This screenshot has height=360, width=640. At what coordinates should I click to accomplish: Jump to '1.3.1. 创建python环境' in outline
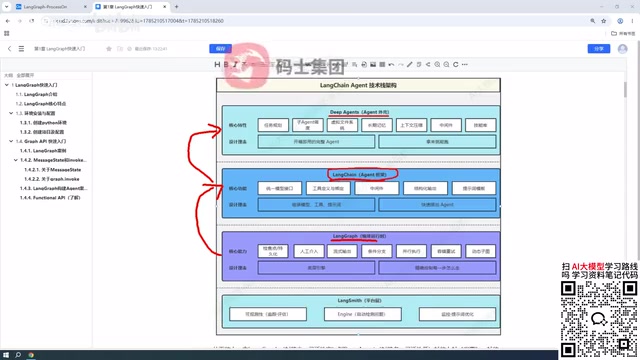point(43,122)
